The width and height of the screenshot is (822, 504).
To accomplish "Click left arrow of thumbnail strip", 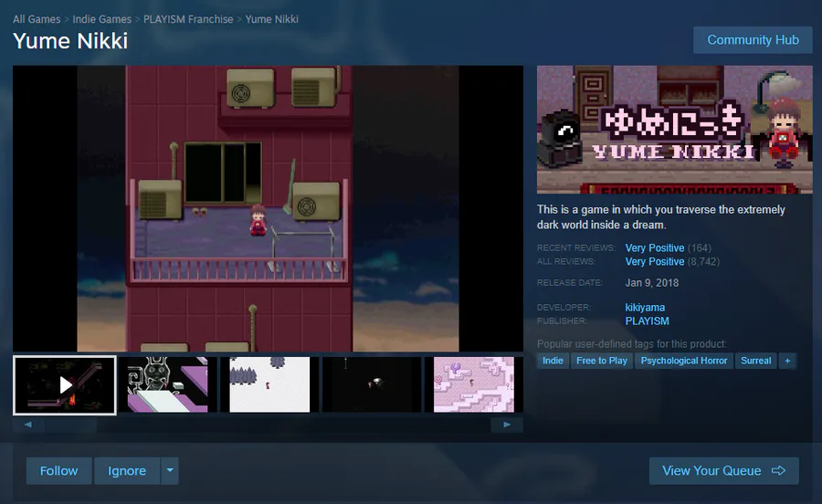I will [x=28, y=425].
